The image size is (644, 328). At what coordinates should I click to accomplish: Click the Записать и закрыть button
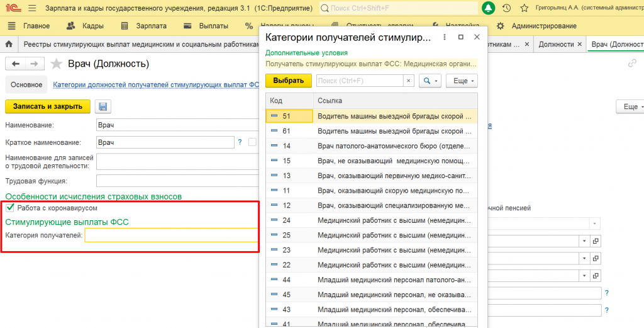[48, 106]
